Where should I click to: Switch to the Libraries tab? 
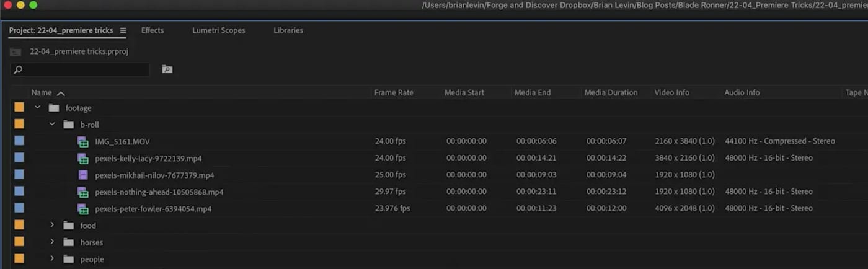pyautogui.click(x=288, y=30)
